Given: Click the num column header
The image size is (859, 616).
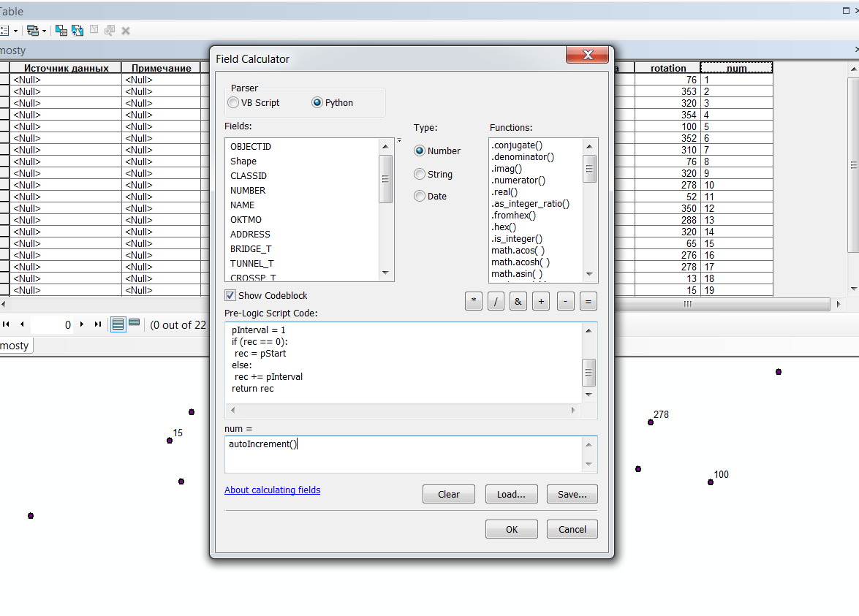Looking at the screenshot, I should pos(736,68).
